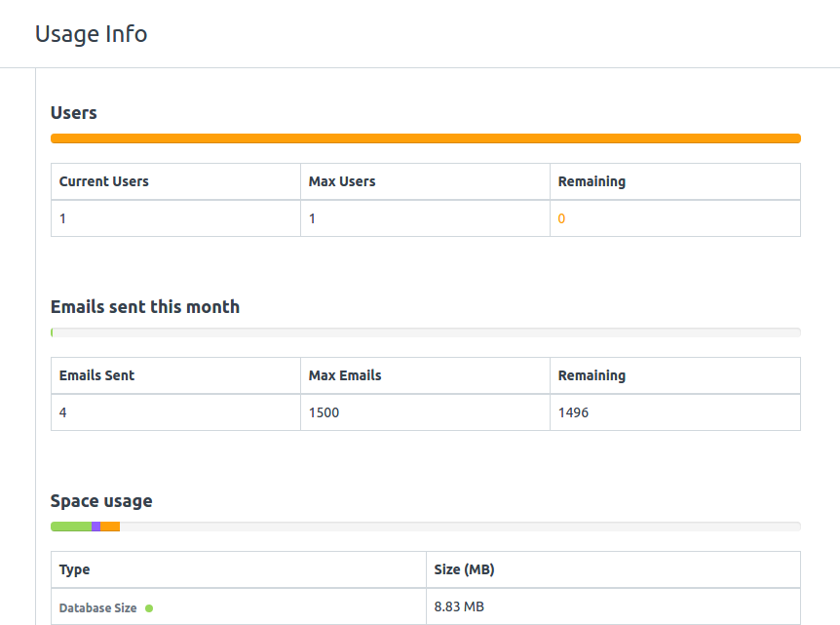Click the Max Emails column header
The width and height of the screenshot is (840, 625).
(345, 375)
